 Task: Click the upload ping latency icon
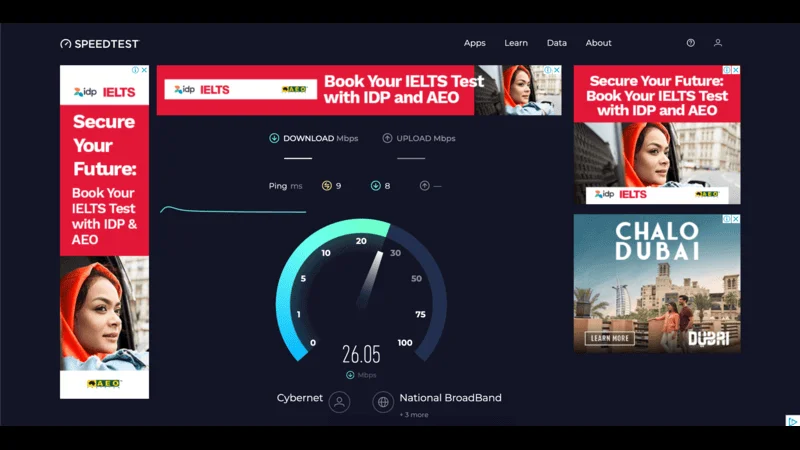click(424, 186)
